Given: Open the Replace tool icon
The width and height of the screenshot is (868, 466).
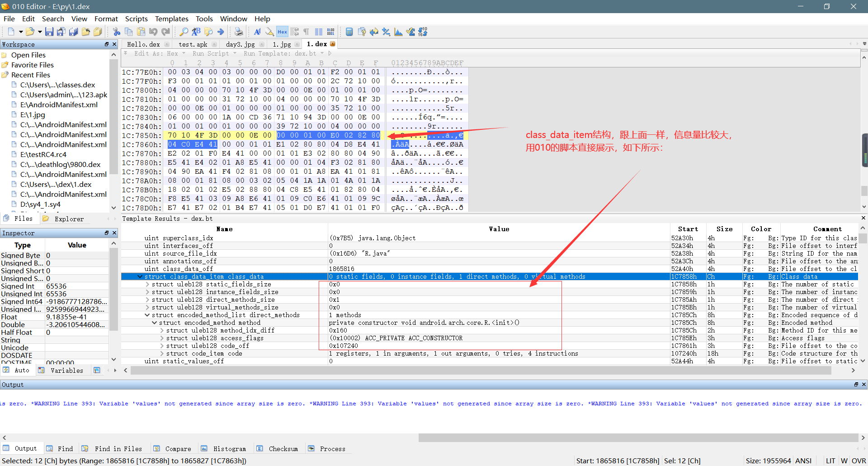Looking at the screenshot, I should pos(196,32).
